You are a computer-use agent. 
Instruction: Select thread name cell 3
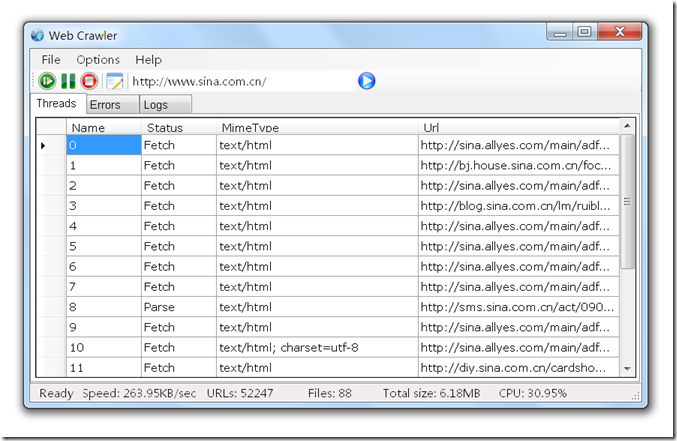point(104,206)
